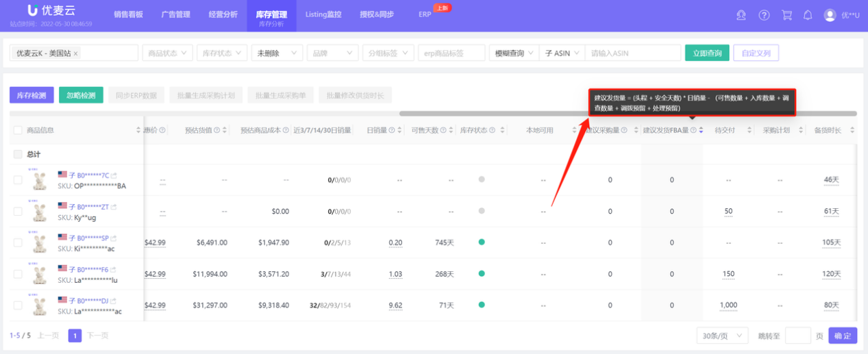The width and height of the screenshot is (868, 354).
Task: Open the 库存管理 tab
Action: [x=271, y=16]
